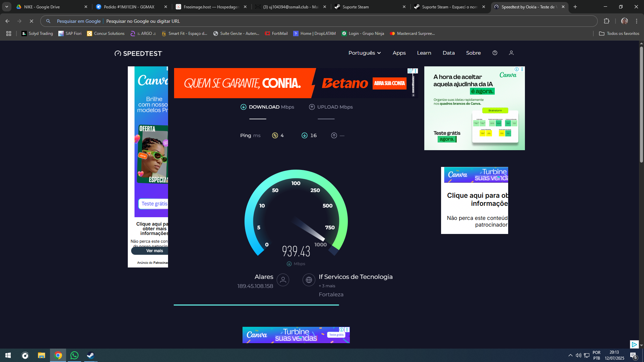Open the tab search dropdown arrow

pos(7,7)
